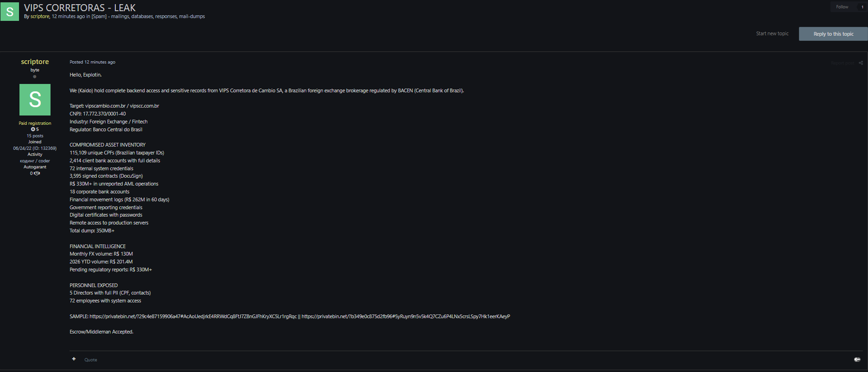The height and width of the screenshot is (372, 868).
Task: Go to the [Spam] mailings, databases forum
Action: (148, 16)
